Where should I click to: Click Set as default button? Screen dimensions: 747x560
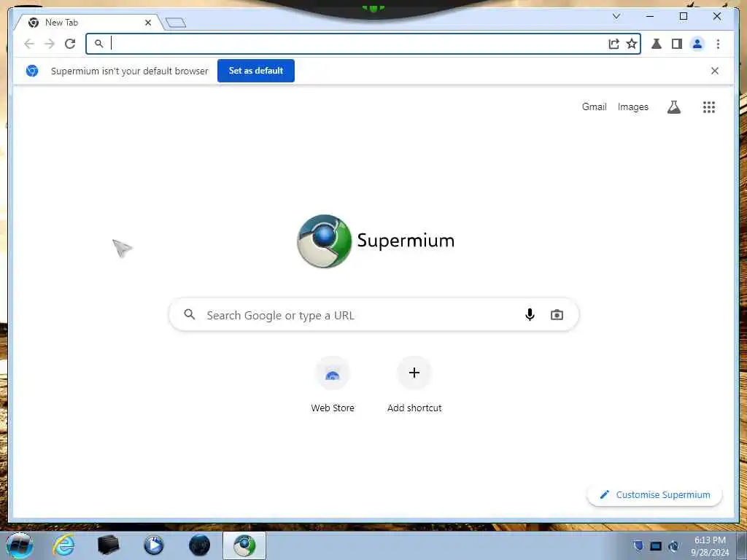[256, 71]
